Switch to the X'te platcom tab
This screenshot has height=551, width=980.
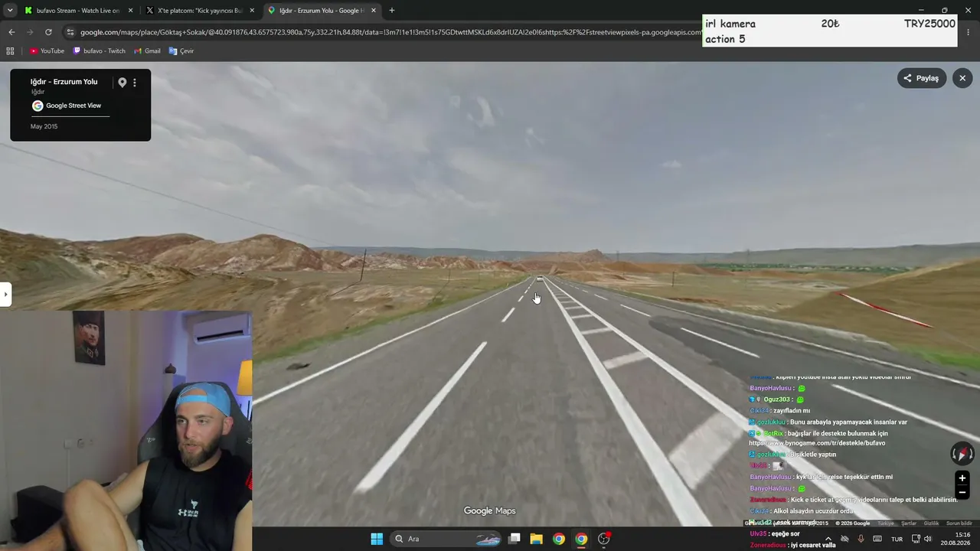(201, 11)
